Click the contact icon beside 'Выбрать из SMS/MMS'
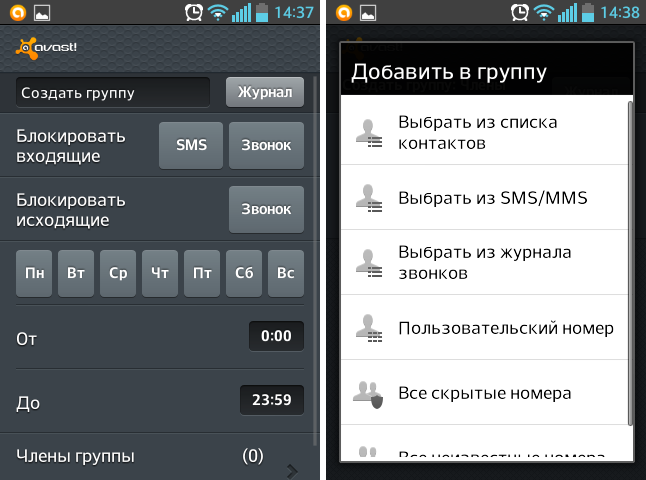Viewport: 646px width, 480px height. coord(368,198)
